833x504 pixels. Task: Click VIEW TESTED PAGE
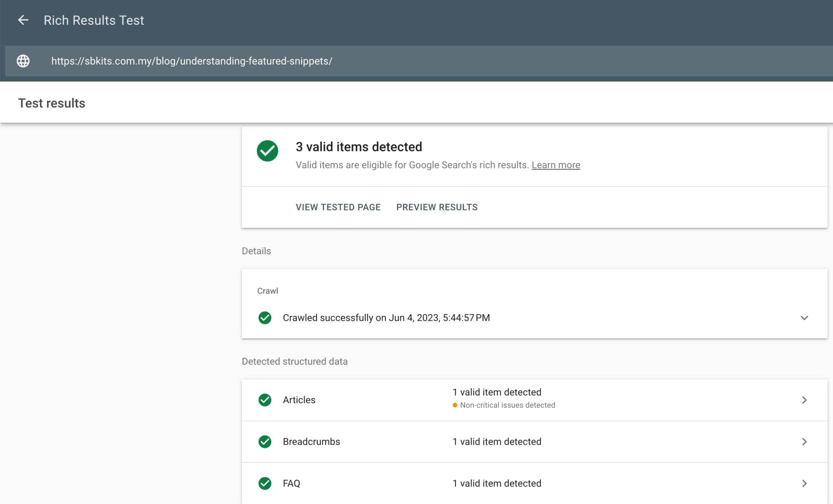click(338, 207)
